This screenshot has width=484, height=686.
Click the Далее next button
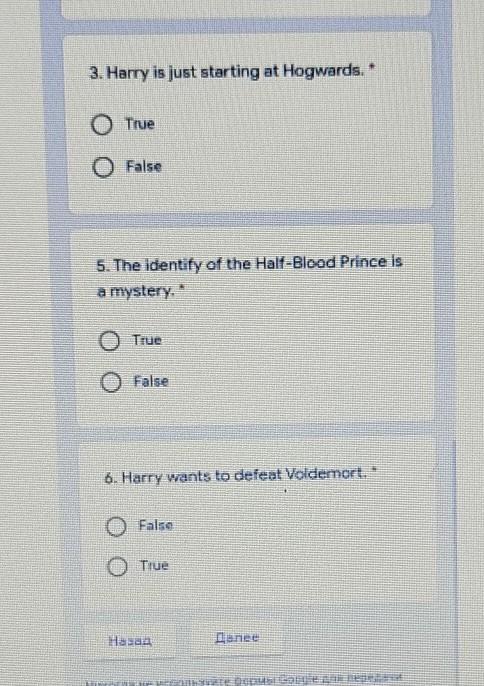pyautogui.click(x=237, y=637)
